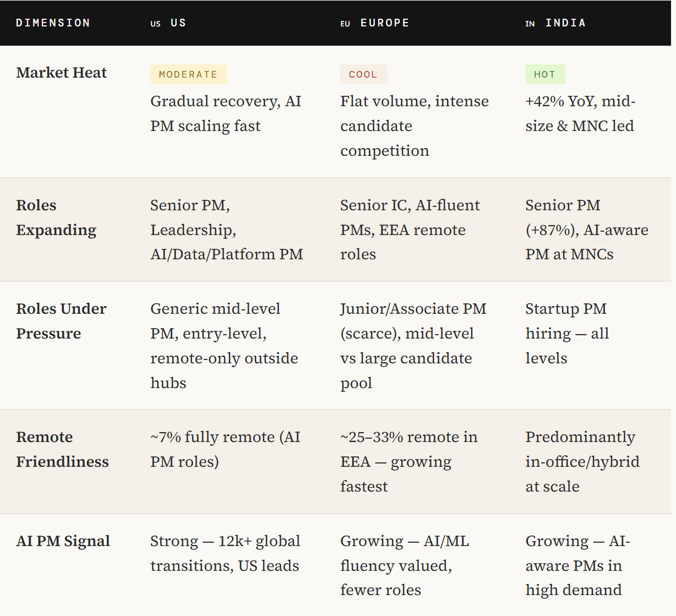This screenshot has height=616, width=676.
Task: Click the Roles Under Pressure row label
Action: [x=61, y=321]
